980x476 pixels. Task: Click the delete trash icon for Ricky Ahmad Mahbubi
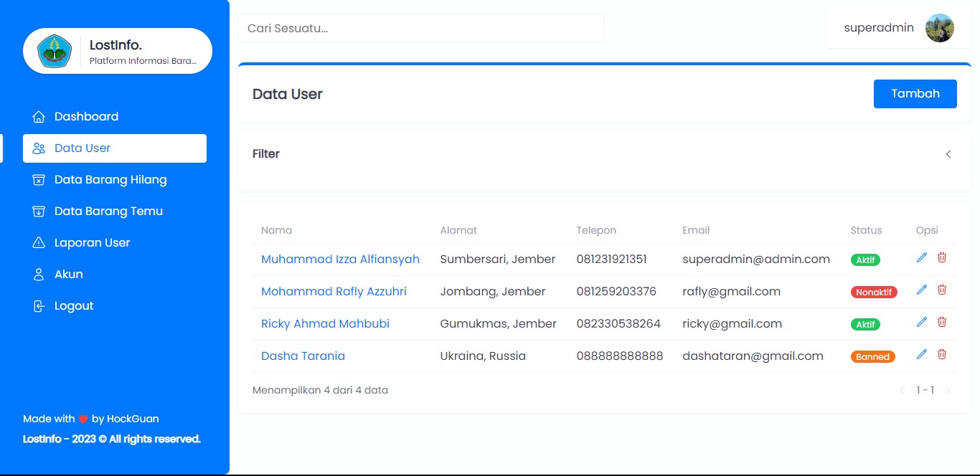click(942, 322)
